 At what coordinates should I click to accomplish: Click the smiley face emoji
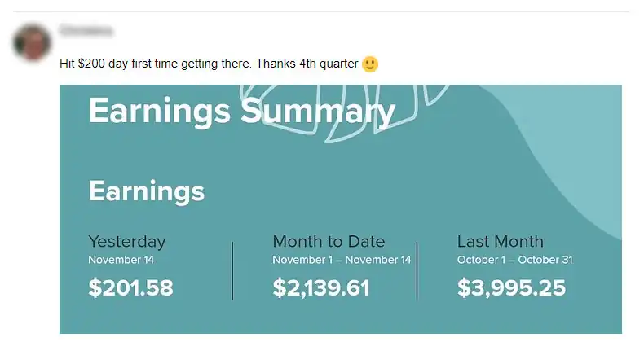click(x=370, y=64)
